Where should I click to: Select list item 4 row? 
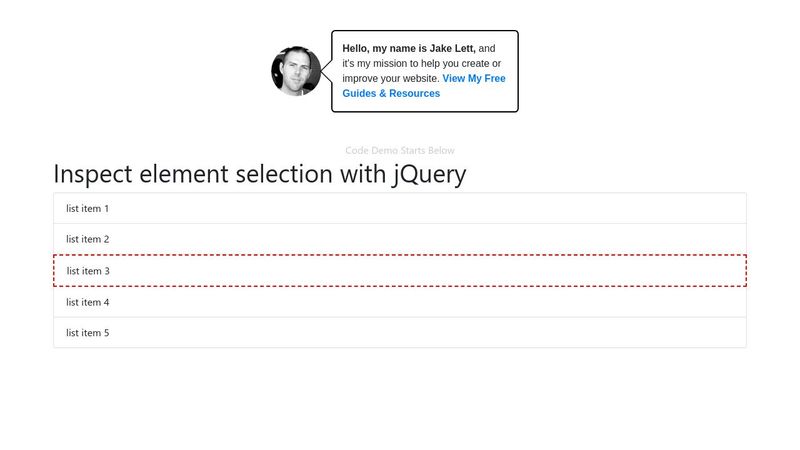(400, 302)
